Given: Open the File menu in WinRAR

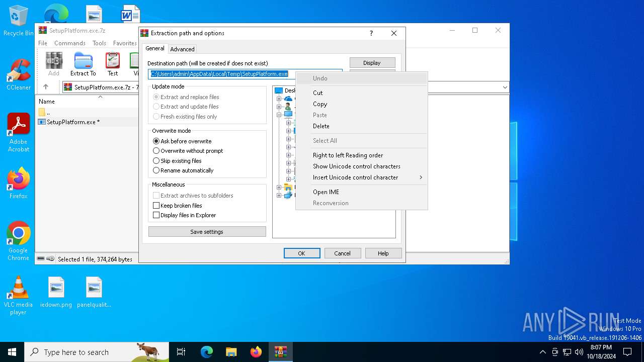Looking at the screenshot, I should (43, 43).
